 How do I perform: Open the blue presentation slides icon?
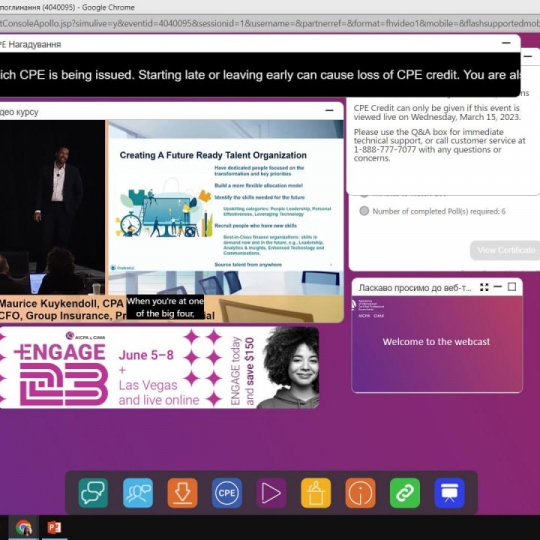tap(449, 493)
